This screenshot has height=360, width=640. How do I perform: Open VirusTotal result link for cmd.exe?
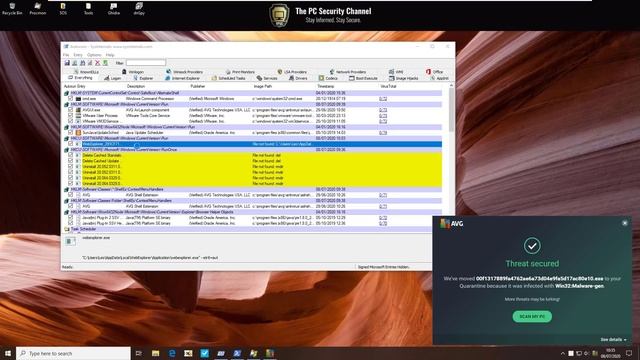383,99
